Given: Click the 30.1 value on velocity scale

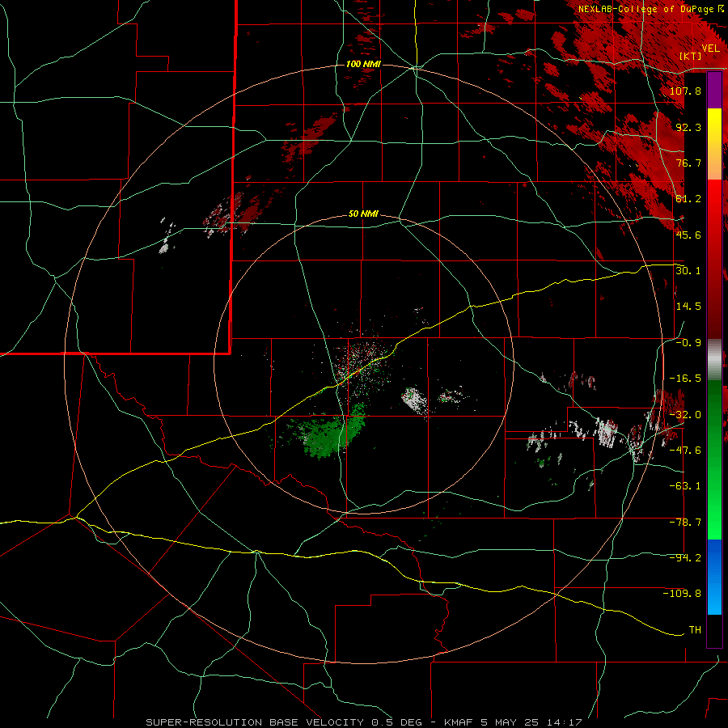Looking at the screenshot, I should tap(688, 271).
